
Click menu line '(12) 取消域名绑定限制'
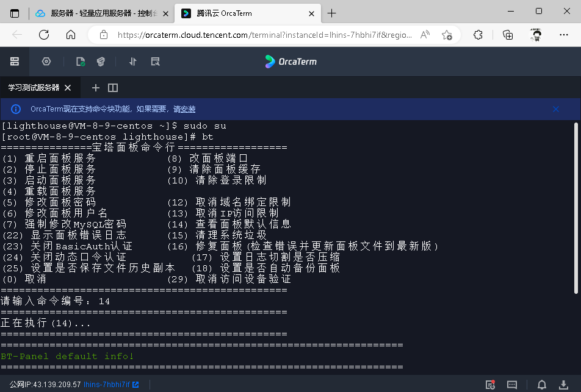click(229, 202)
